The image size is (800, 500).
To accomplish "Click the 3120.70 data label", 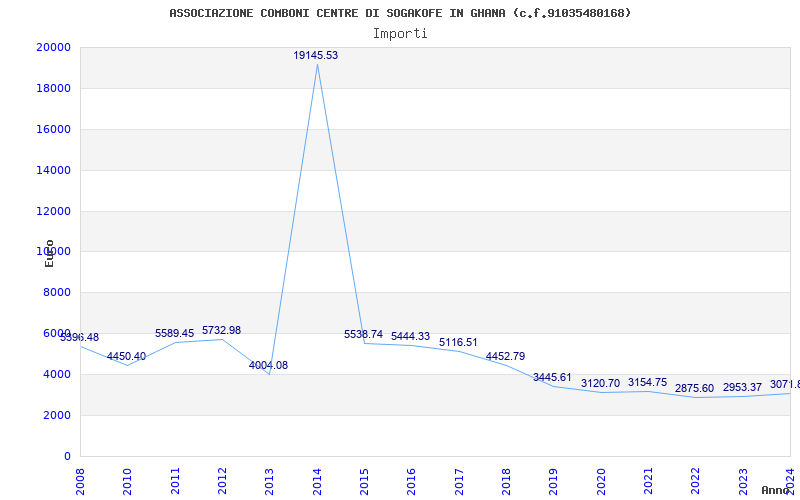I will tap(601, 383).
